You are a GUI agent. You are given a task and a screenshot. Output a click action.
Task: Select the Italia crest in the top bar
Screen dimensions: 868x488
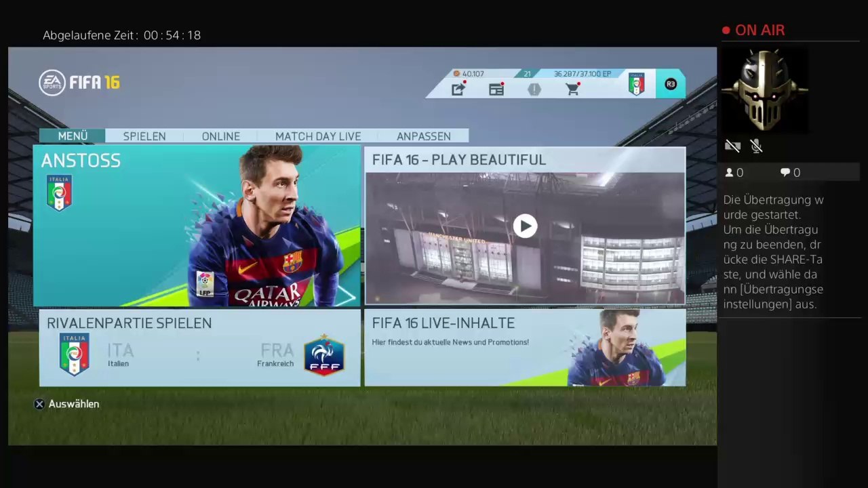636,84
